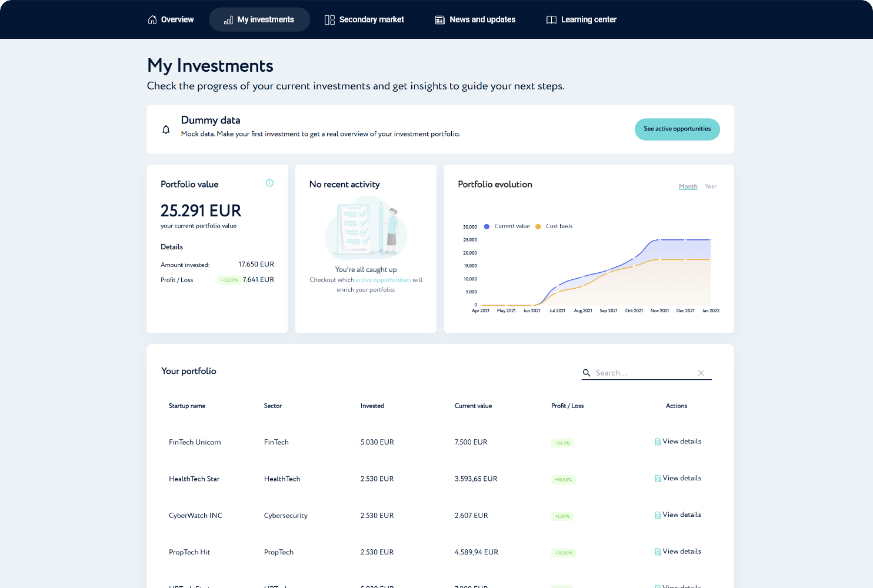
Task: Click the Startup name column header
Action: point(187,406)
